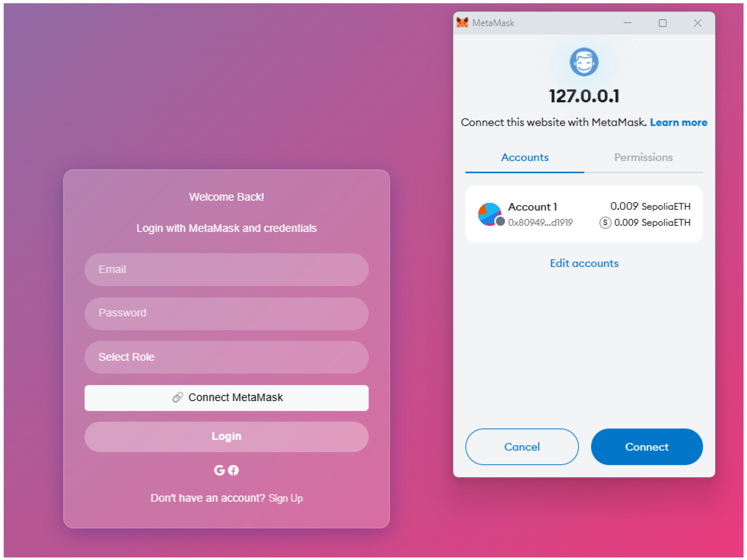Click the 127.0.0.1 site heading
Viewport: 747px width, 560px height.
click(584, 96)
